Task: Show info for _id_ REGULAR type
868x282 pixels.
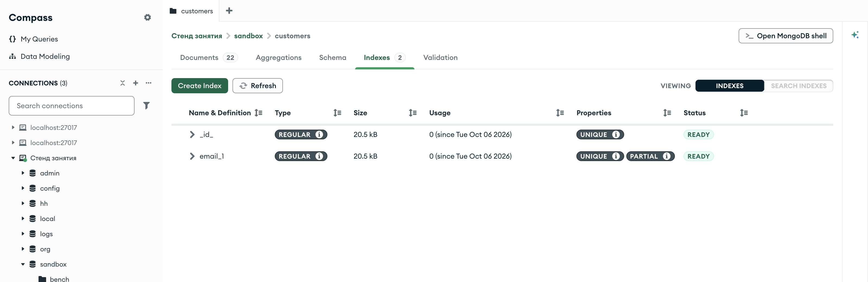Action: 319,135
